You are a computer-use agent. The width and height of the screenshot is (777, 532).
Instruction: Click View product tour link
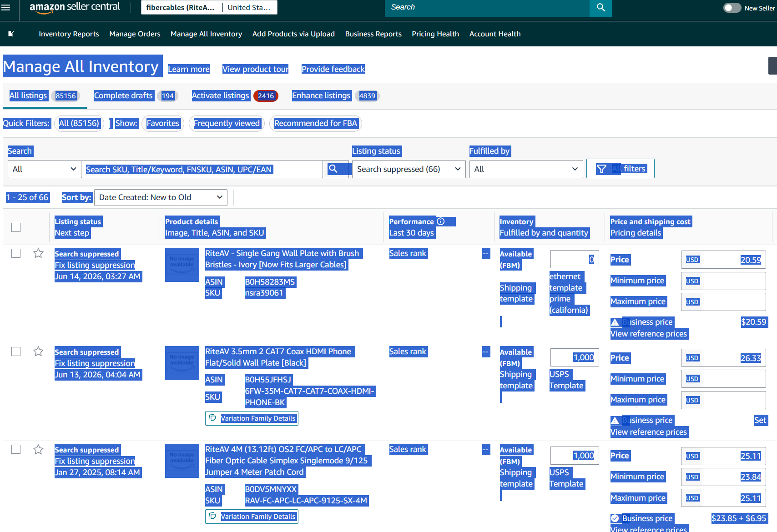(255, 69)
